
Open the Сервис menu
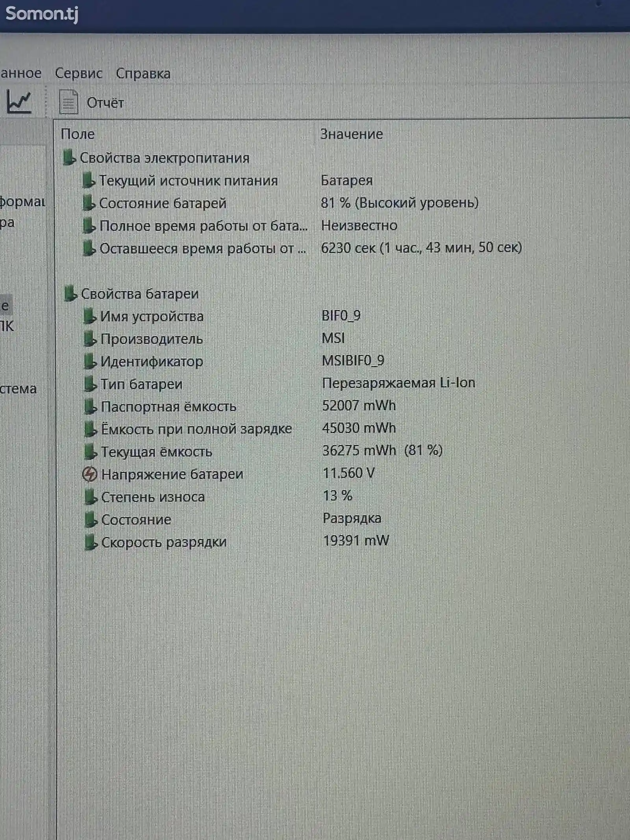coord(78,73)
